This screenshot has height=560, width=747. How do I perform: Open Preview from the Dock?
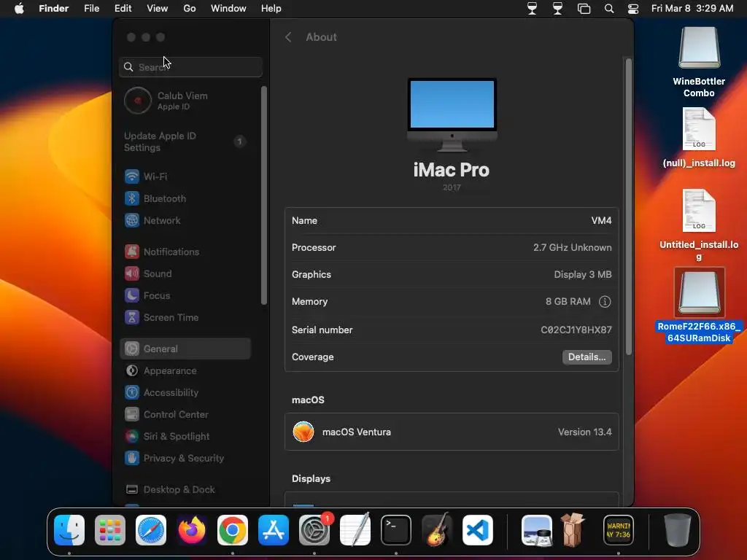click(537, 530)
